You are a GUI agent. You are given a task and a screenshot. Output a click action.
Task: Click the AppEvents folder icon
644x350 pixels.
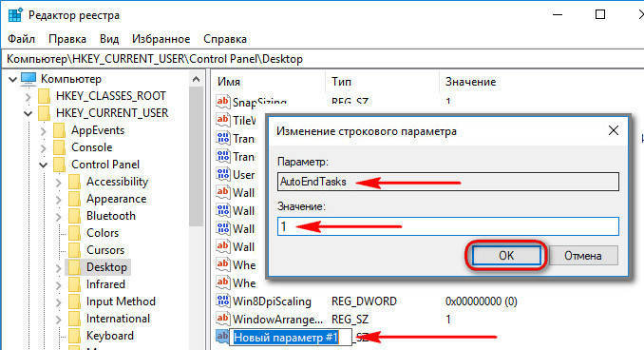(x=59, y=130)
